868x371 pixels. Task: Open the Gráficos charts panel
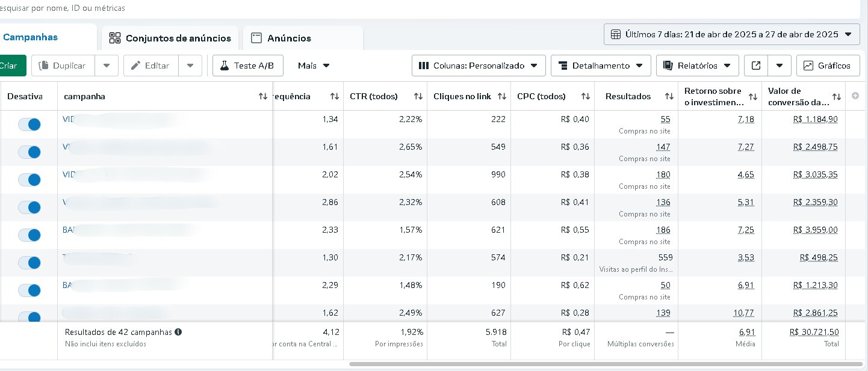[828, 66]
